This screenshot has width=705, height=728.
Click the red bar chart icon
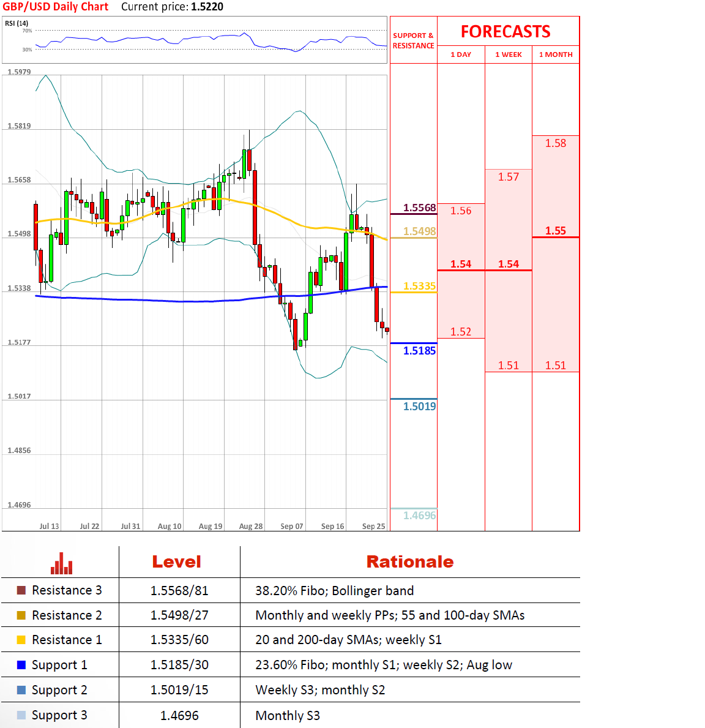click(x=61, y=563)
